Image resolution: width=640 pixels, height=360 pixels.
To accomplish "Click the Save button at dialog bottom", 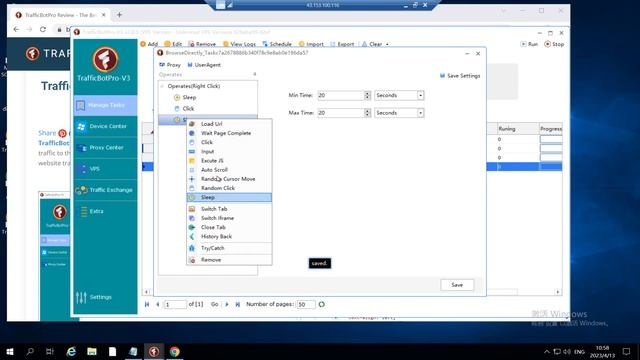I will click(x=457, y=285).
